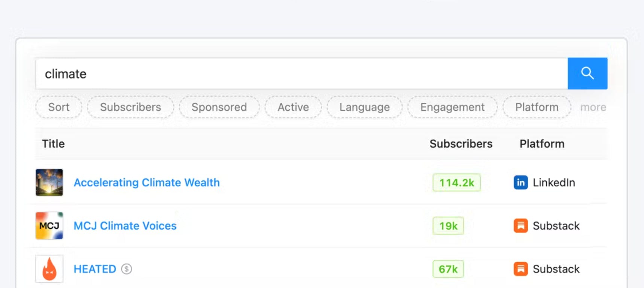The height and width of the screenshot is (288, 644).
Task: Show more filters
Action: click(x=593, y=107)
